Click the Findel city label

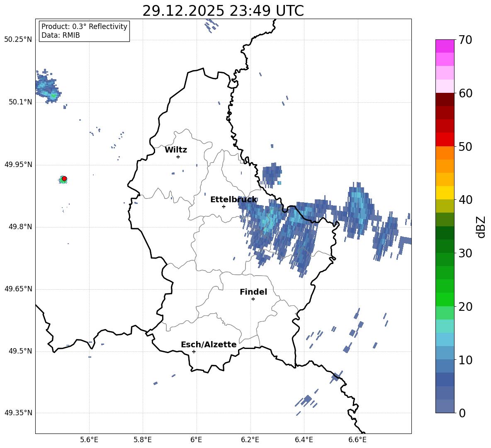pos(253,292)
